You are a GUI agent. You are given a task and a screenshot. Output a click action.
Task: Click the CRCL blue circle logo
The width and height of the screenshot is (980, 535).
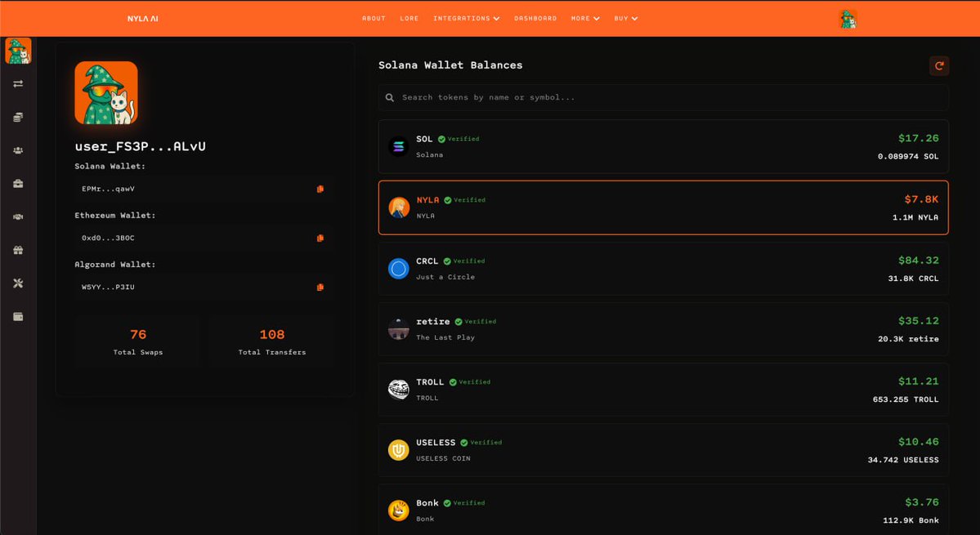coord(398,269)
